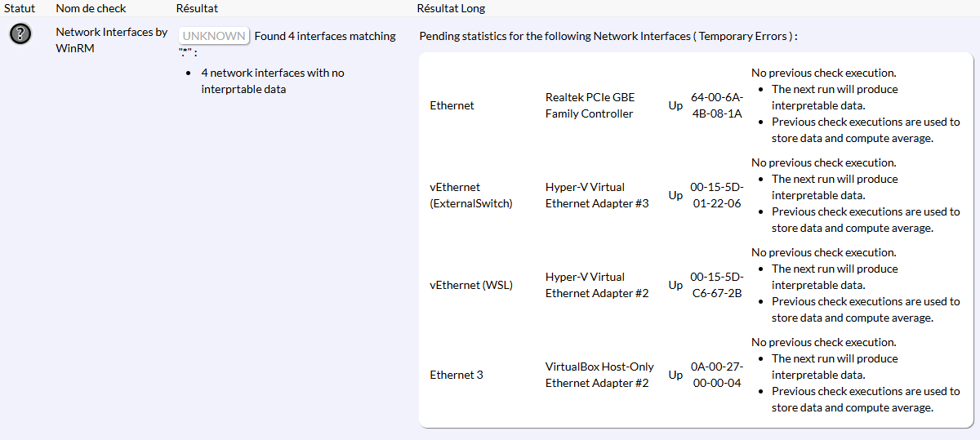Screen dimensions: 980x440
Task: Click the Nom de check column header
Action: pos(91,8)
